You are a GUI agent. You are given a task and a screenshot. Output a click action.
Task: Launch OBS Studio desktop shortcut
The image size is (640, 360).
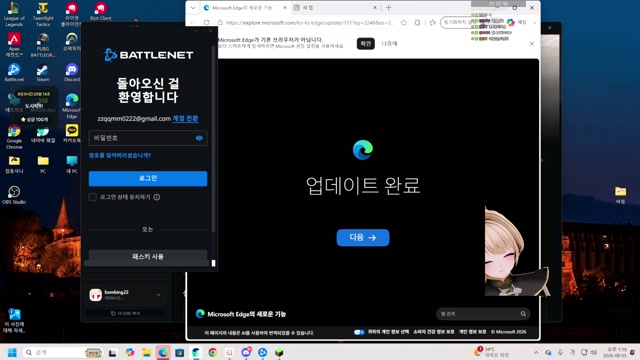click(14, 195)
